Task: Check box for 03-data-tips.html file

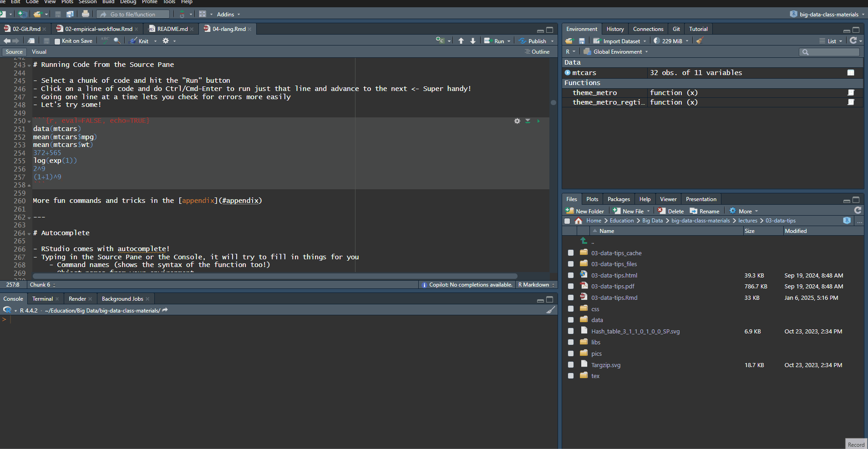Action: tap(571, 275)
